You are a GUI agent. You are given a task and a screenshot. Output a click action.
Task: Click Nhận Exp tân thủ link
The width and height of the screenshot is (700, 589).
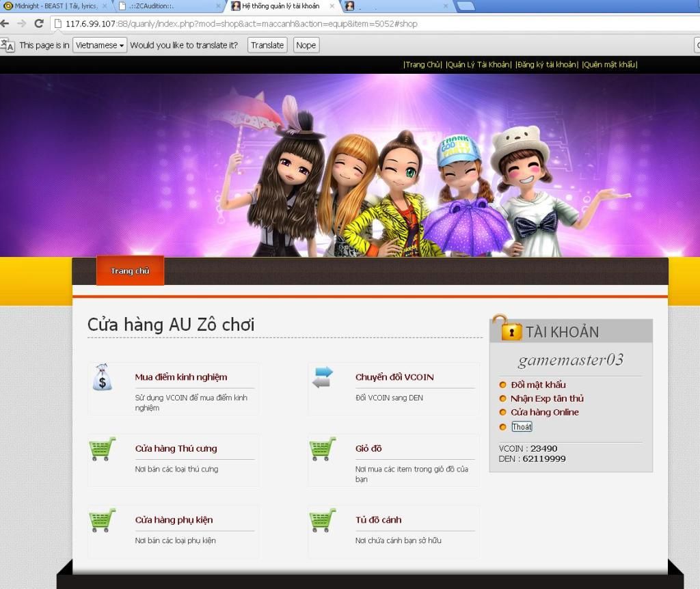tap(547, 398)
